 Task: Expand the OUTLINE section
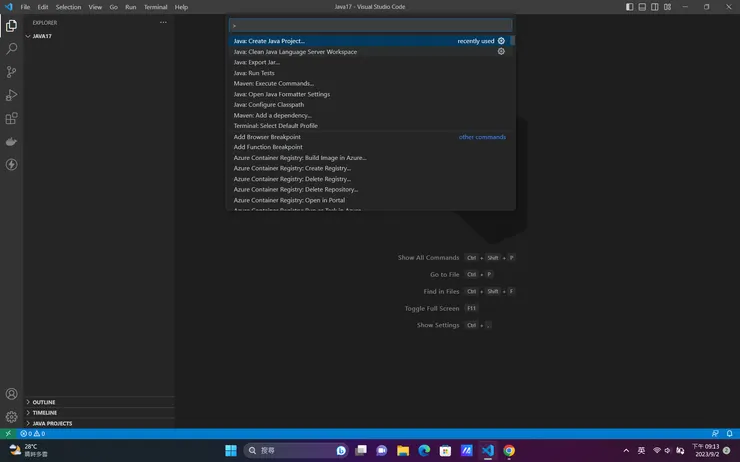(x=44, y=402)
